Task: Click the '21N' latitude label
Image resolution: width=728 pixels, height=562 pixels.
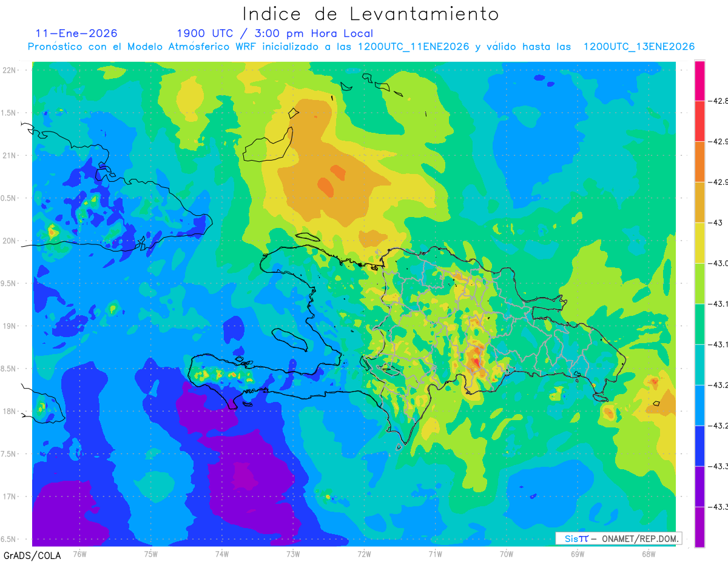Action: coord(10,155)
